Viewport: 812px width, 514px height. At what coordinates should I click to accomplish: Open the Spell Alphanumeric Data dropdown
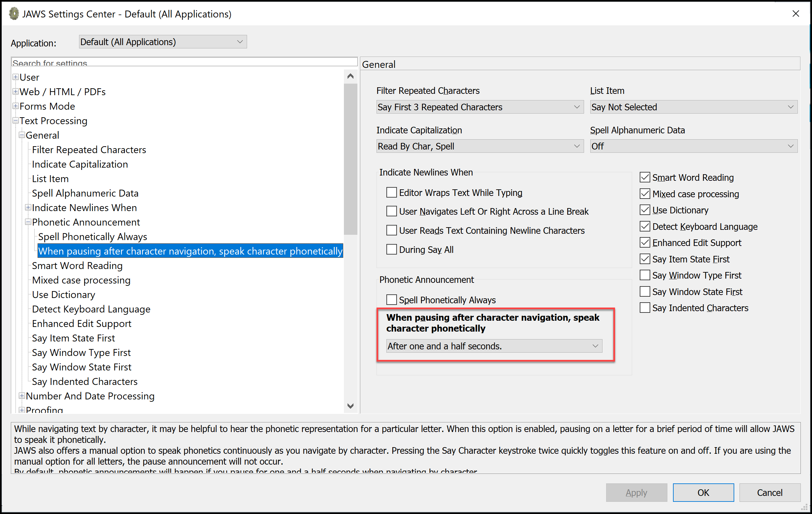[694, 146]
